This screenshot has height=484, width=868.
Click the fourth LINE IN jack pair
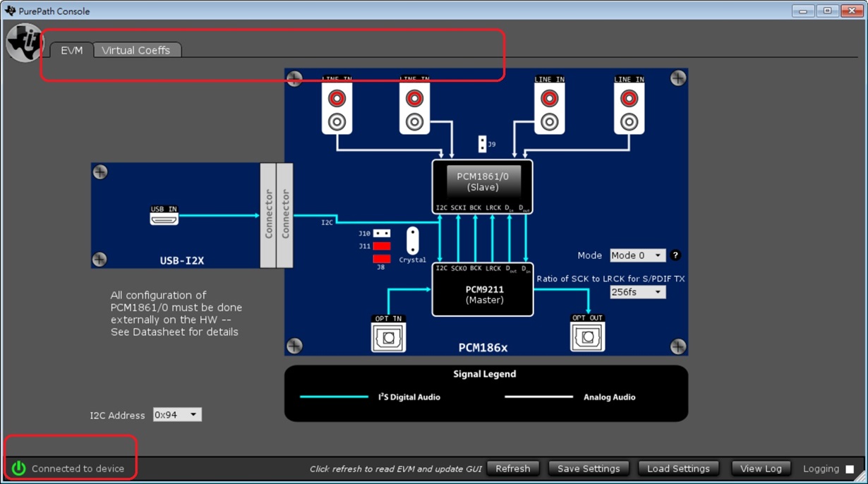[x=629, y=109]
